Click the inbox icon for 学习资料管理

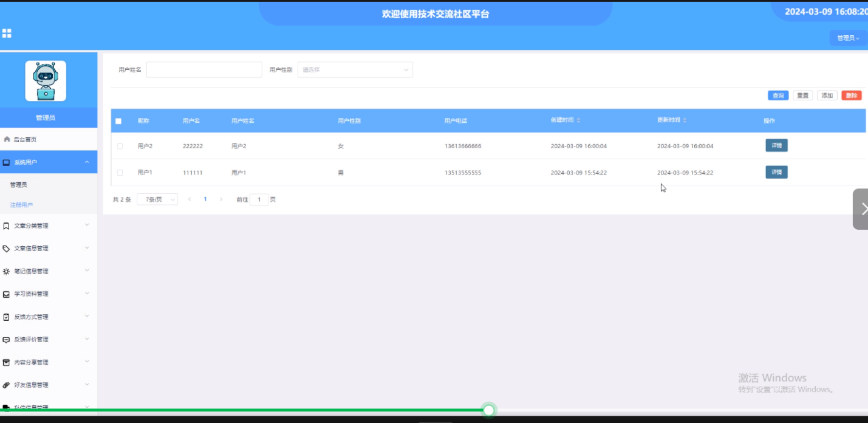point(6,294)
